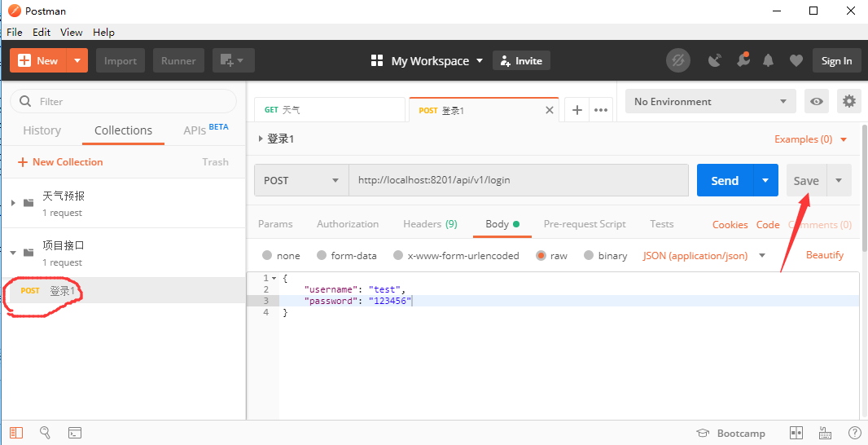Switch to the GET 天气 request tab
Screen dimensions: 868x445
[330, 110]
